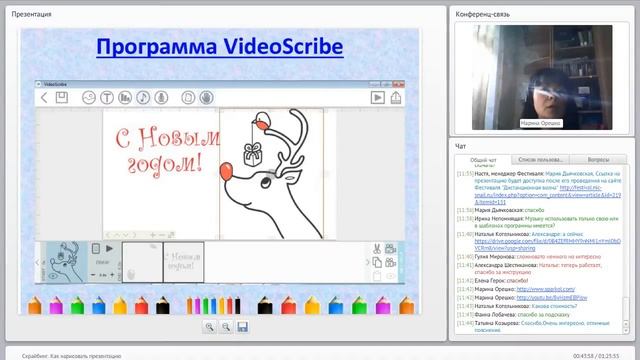Increase draw time with the plus button
This screenshot has height=360, width=640.
pyautogui.click(x=112, y=275)
